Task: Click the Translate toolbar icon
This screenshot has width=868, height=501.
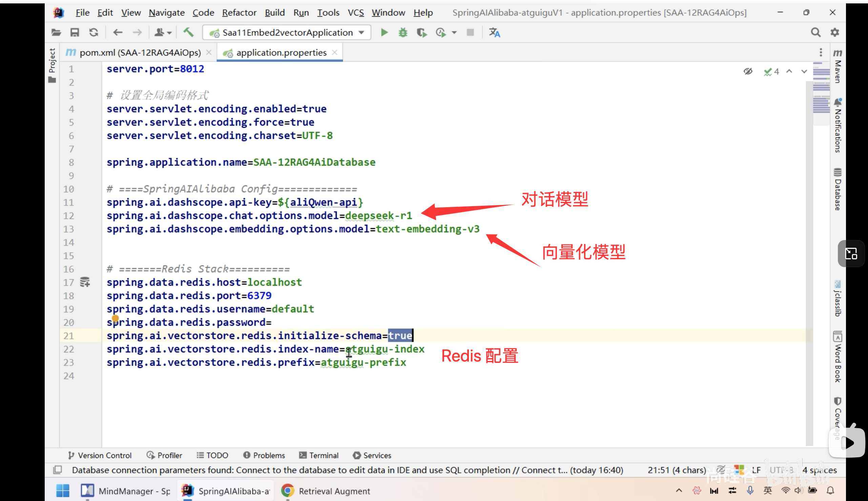Action: pyautogui.click(x=494, y=33)
